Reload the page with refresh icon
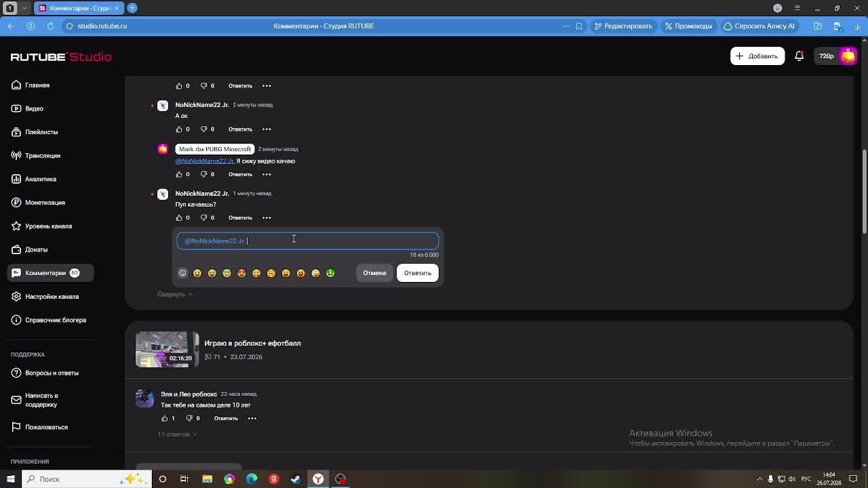Viewport: 868px width, 488px height. (x=50, y=26)
